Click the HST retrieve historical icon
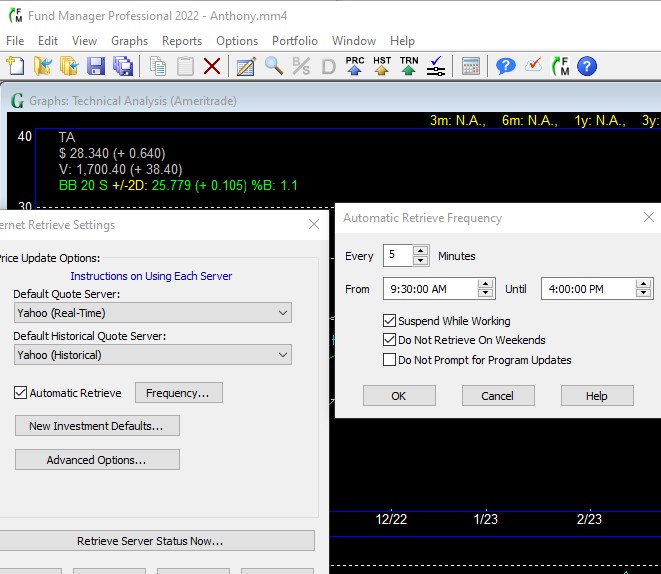This screenshot has height=574, width=661. pos(382,66)
